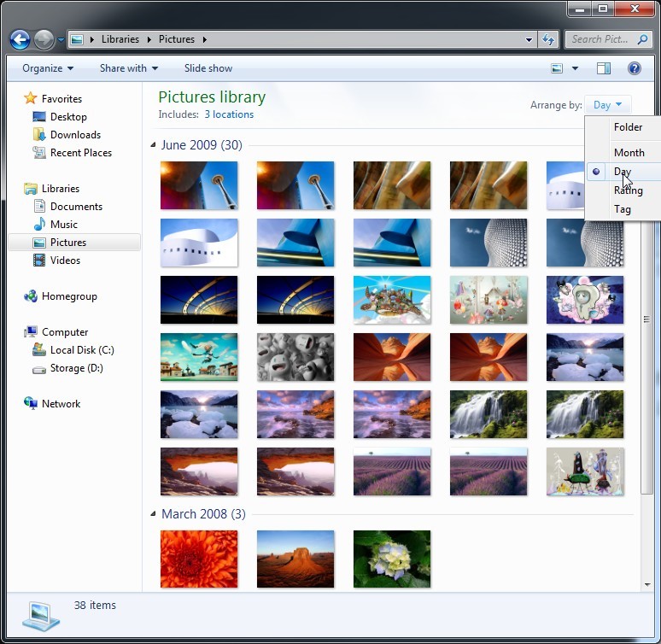Open the Homegroup item in sidebar
The width and height of the screenshot is (661, 644).
[x=69, y=296]
